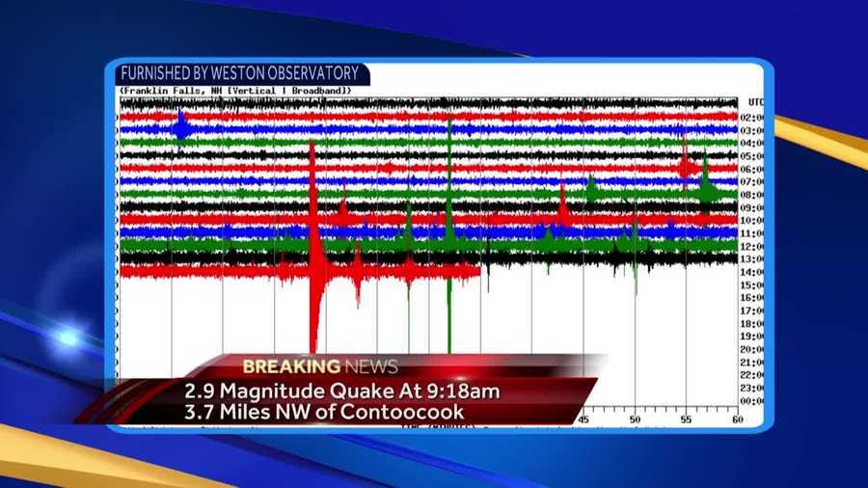Click the 55 minute axis tick
The width and height of the screenshot is (868, 488).
pos(686,420)
